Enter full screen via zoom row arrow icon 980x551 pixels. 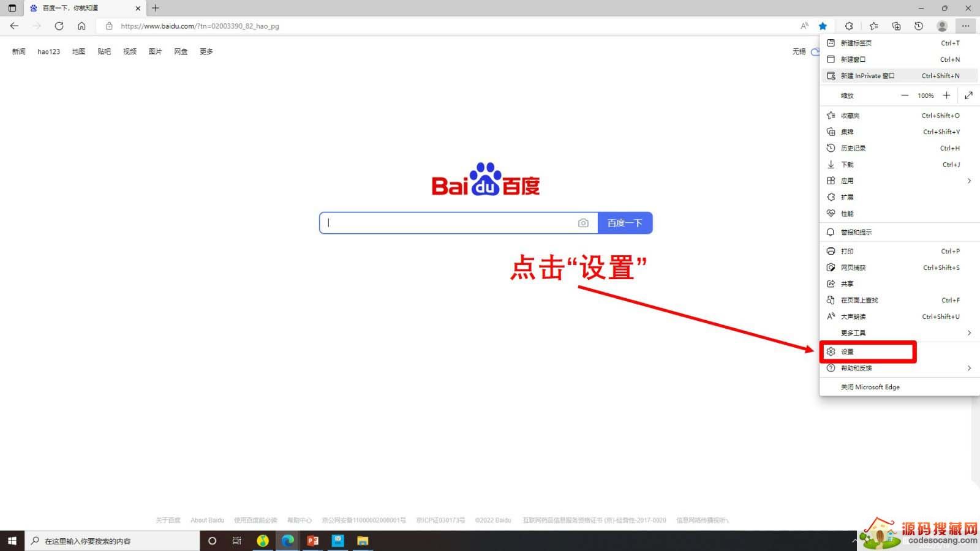pyautogui.click(x=968, y=96)
